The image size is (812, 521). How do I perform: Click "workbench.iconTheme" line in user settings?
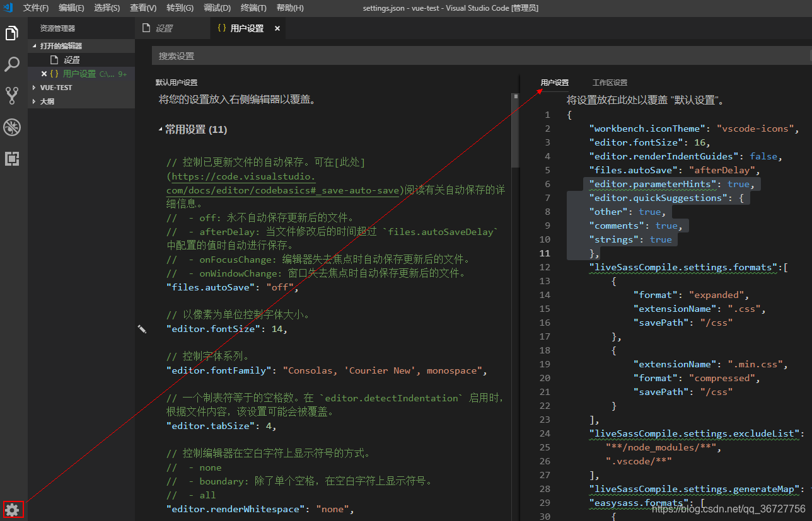[694, 129]
